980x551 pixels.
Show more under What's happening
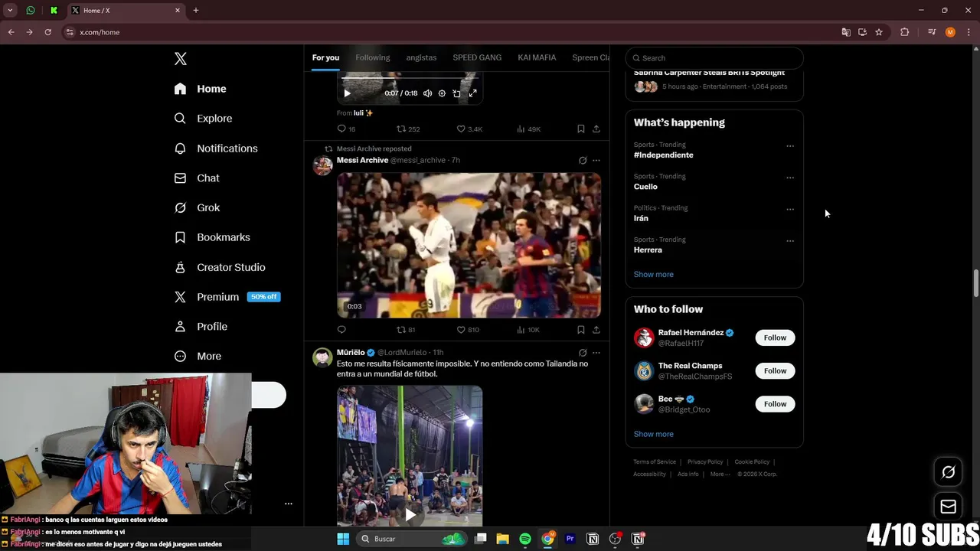pyautogui.click(x=654, y=274)
